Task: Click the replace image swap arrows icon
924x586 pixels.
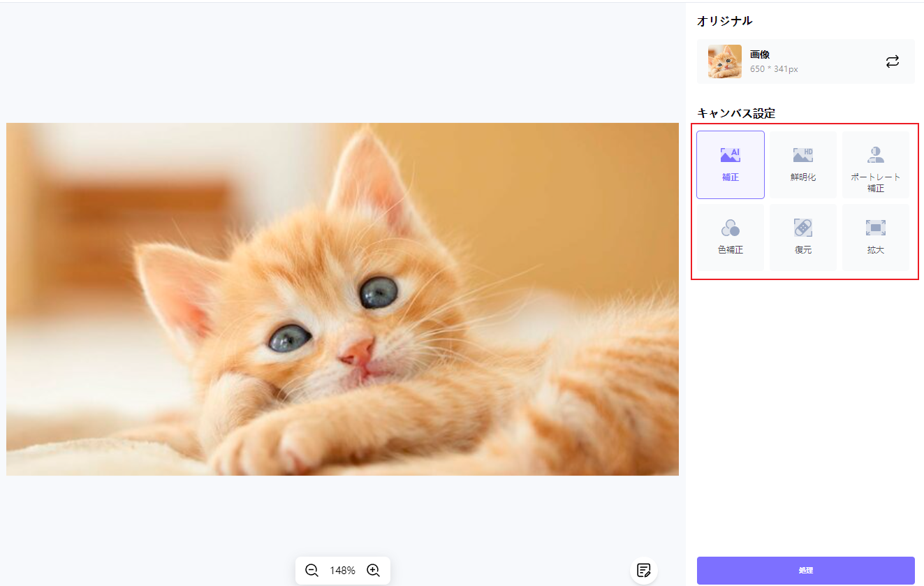Action: (x=892, y=61)
